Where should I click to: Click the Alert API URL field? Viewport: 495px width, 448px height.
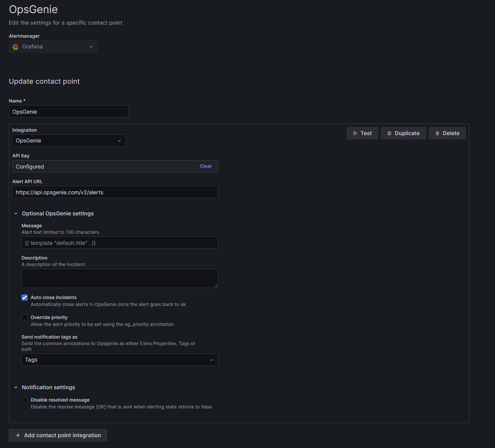pos(115,192)
